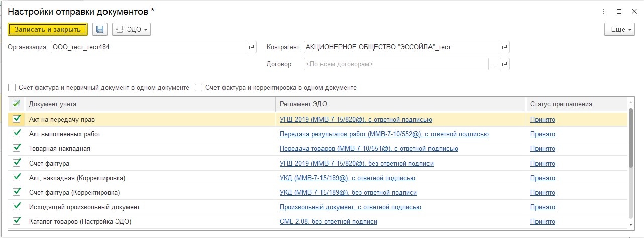Open the organization field's open-form icon
644x238 pixels.
(x=252, y=47)
